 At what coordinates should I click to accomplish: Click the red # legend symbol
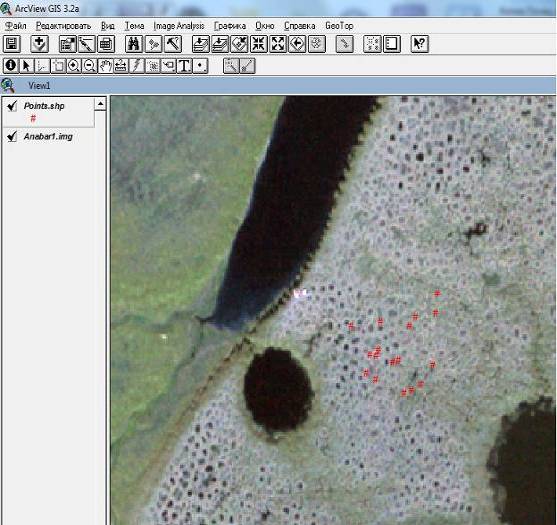[33, 118]
